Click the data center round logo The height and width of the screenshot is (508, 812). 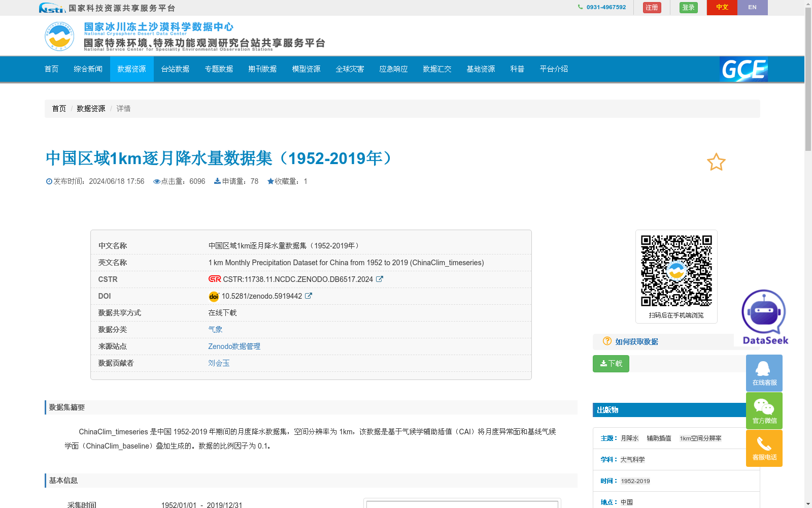(x=59, y=36)
